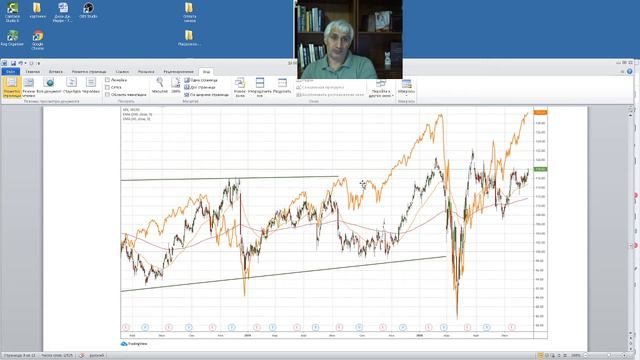Switch to Full Screen Reading mode

[29, 87]
